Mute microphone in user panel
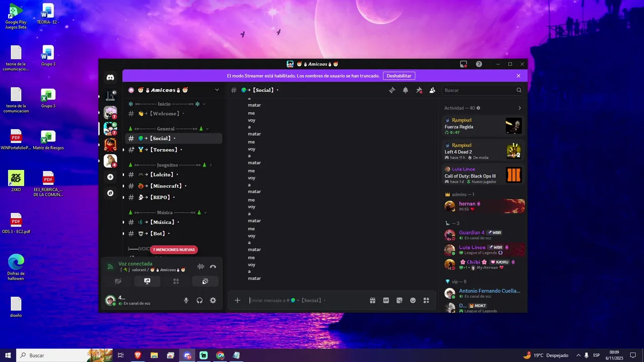The height and width of the screenshot is (362, 644). pyautogui.click(x=186, y=300)
